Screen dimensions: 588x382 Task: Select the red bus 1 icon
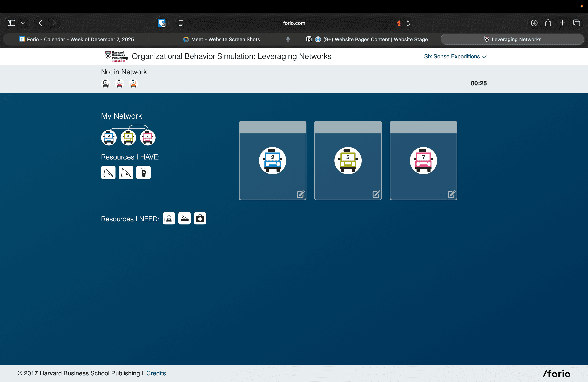tap(120, 83)
